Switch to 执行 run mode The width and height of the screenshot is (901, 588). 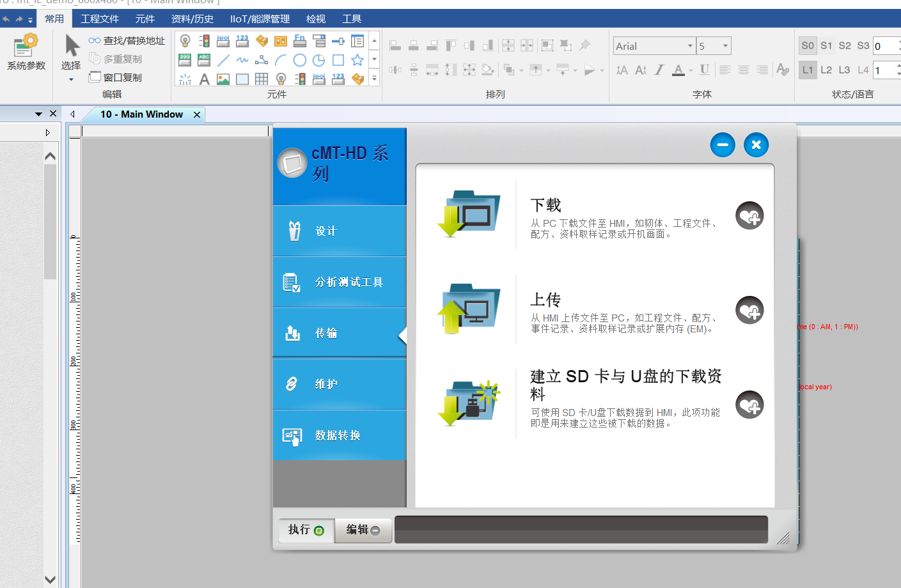tap(306, 530)
